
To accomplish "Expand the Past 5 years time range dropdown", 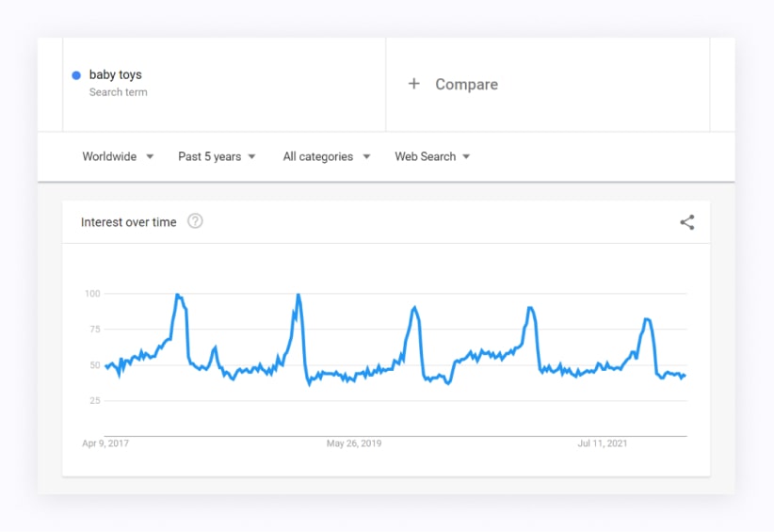I will pyautogui.click(x=216, y=156).
